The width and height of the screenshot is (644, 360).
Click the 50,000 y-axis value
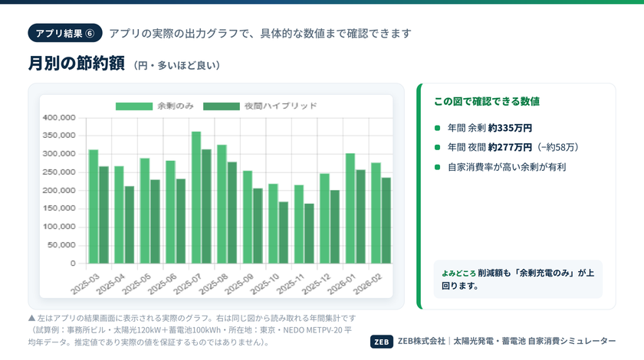pos(61,245)
